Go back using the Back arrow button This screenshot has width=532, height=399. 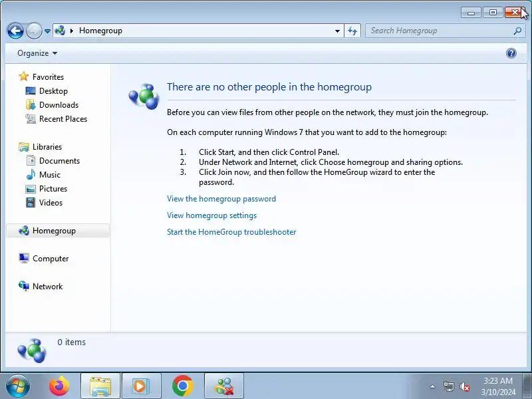[x=15, y=31]
